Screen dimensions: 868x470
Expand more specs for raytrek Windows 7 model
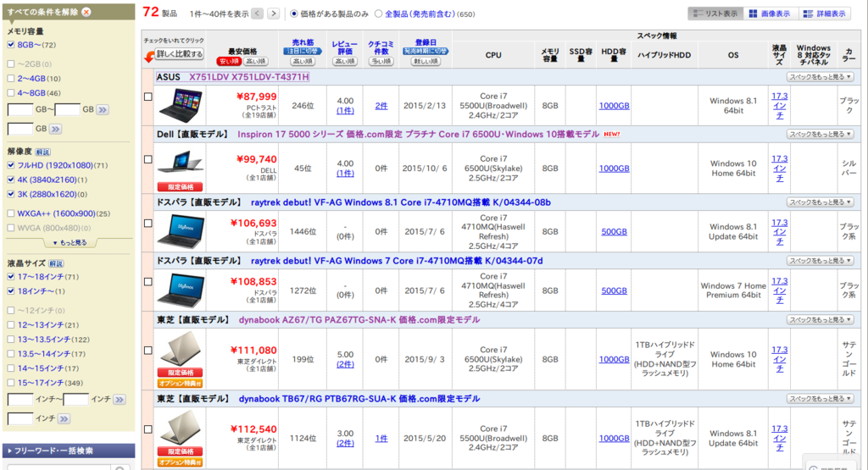[821, 261]
